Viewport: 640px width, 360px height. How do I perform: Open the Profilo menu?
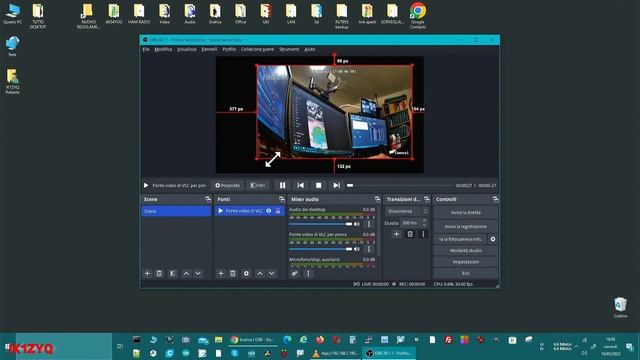point(229,49)
